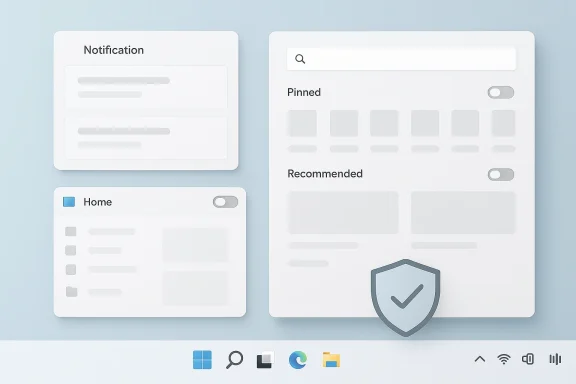Click the Home label text
Image resolution: width=576 pixels, height=384 pixels.
(x=97, y=202)
